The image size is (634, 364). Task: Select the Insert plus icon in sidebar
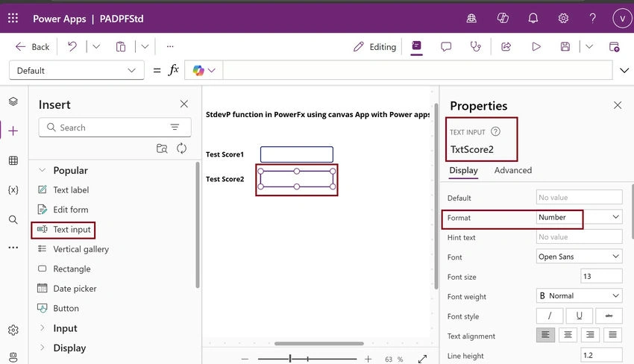13,131
